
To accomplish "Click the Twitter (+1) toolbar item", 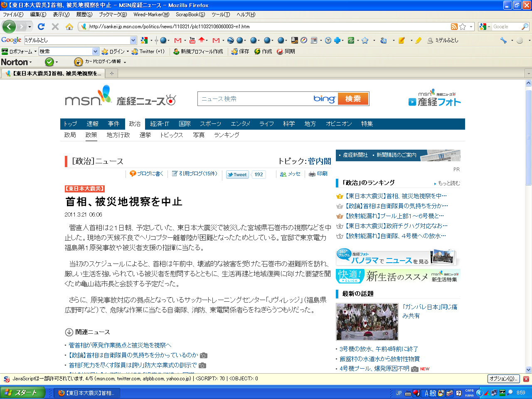I will tap(148, 52).
